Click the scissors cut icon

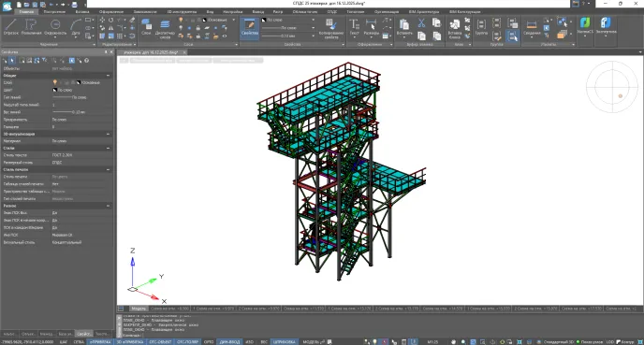coord(421,23)
